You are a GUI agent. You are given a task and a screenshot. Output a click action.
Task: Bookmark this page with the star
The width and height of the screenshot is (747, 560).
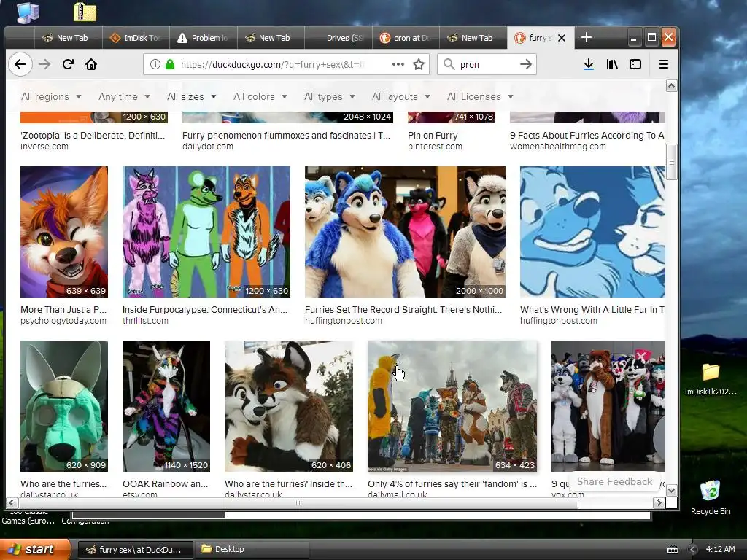419,64
